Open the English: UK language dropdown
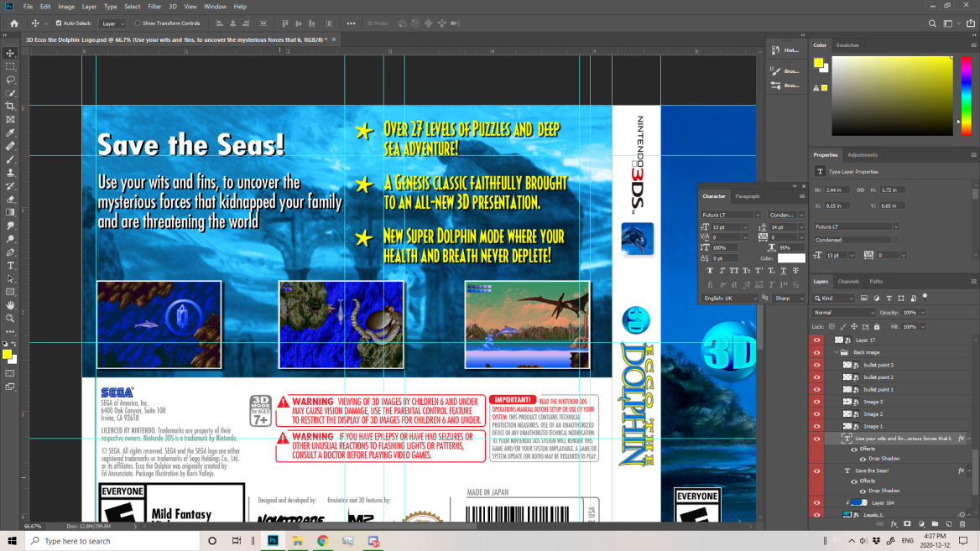The image size is (980, 551). [730, 298]
